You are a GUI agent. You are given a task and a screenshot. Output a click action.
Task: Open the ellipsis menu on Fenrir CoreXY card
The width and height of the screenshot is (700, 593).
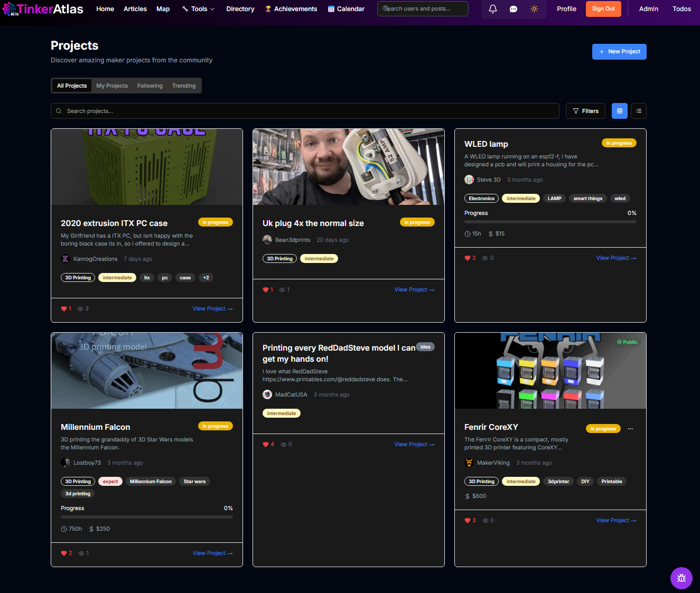coord(630,428)
